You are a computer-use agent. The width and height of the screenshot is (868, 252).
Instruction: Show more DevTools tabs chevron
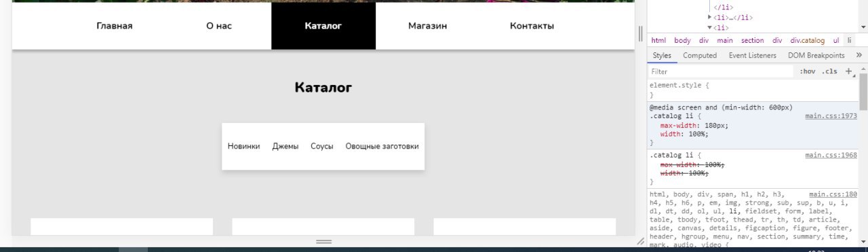[859, 56]
